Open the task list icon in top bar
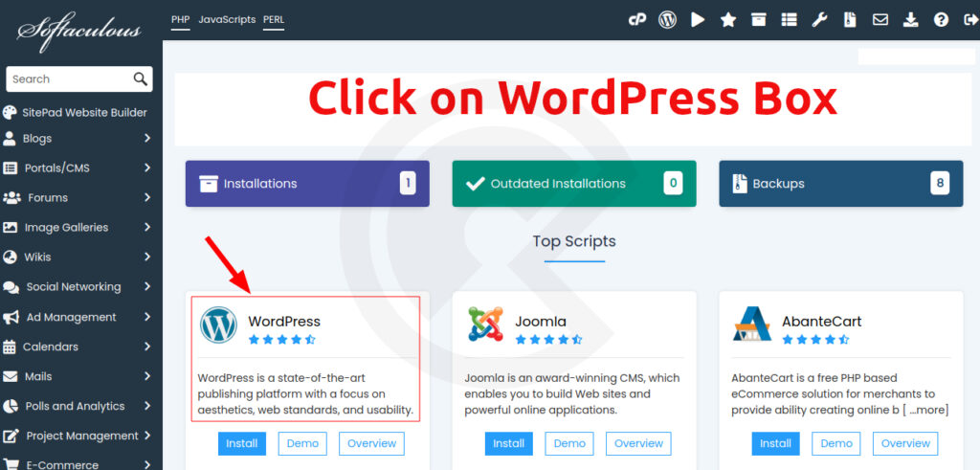 pos(790,20)
